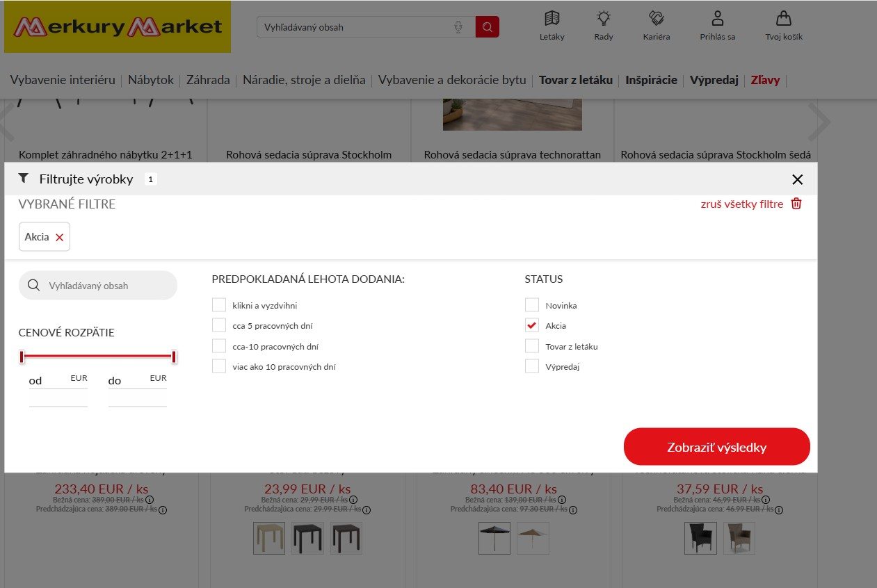Click the right price range slider handle
The image size is (877, 588).
(174, 357)
